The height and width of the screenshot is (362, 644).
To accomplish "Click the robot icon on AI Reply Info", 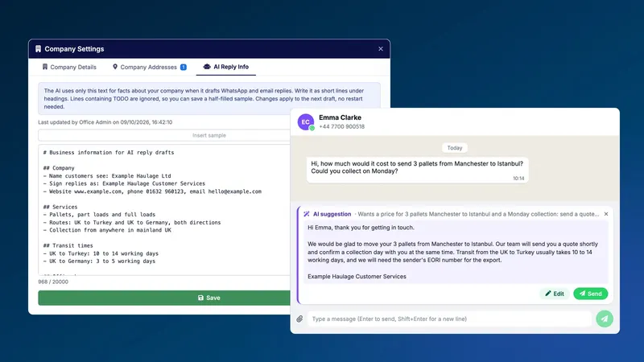I will [x=207, y=67].
